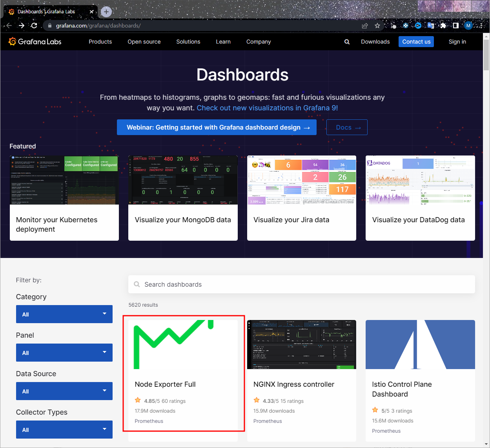
Task: Follow Check out new visualizations in Grafana 9 link
Action: click(x=267, y=108)
